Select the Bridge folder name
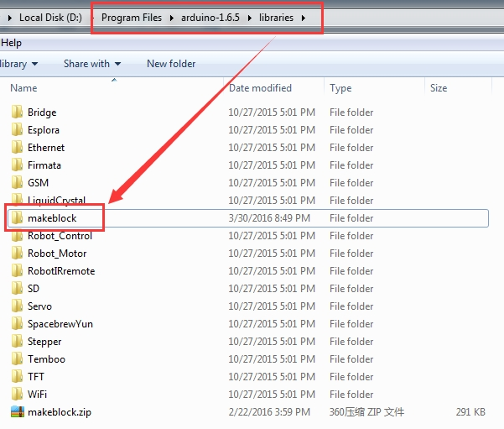This screenshot has height=429, width=504. [42, 112]
